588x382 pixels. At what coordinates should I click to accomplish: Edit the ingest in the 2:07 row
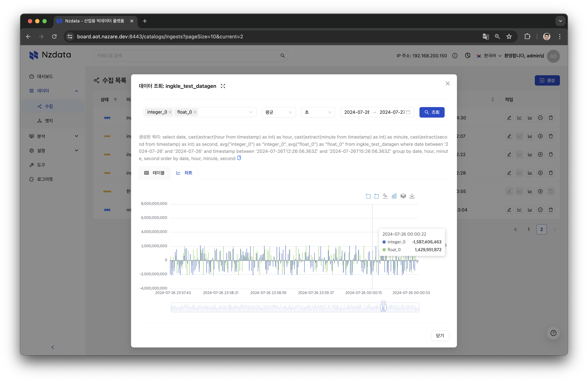pyautogui.click(x=509, y=136)
